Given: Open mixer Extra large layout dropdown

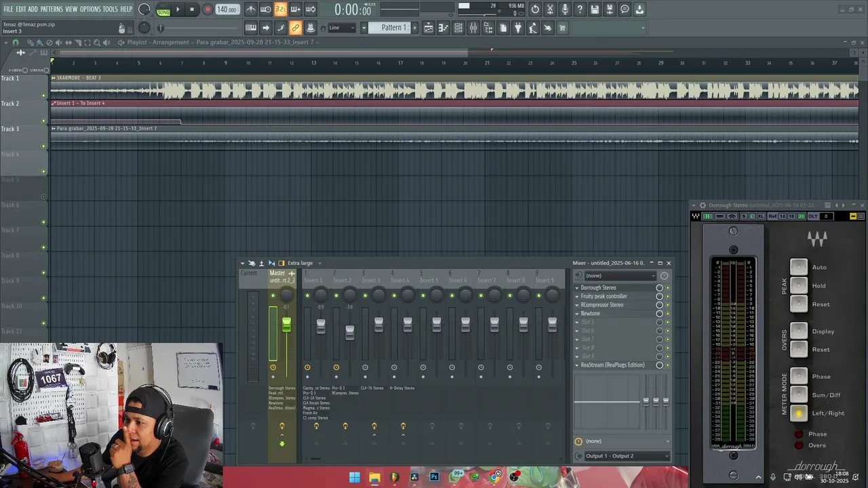Looking at the screenshot, I should [304, 263].
